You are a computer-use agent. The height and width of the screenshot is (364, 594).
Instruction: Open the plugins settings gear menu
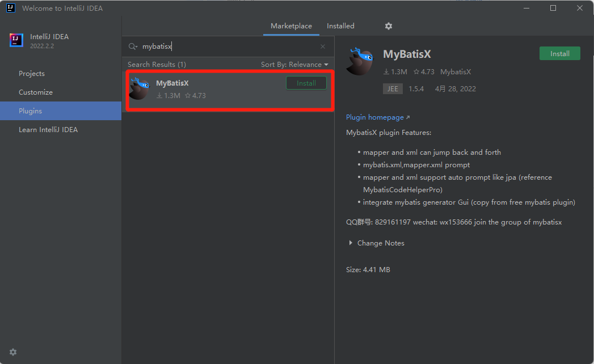(x=388, y=26)
